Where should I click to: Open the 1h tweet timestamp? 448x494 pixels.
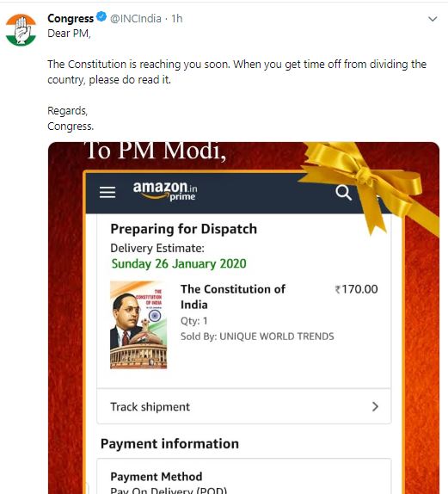point(177,19)
